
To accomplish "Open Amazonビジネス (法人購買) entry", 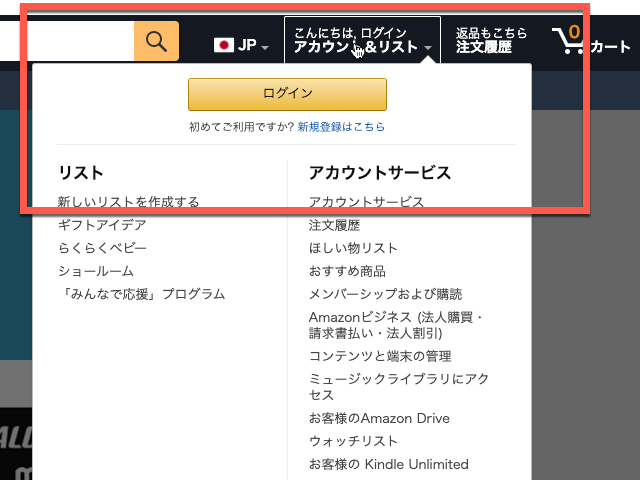I will 396,325.
